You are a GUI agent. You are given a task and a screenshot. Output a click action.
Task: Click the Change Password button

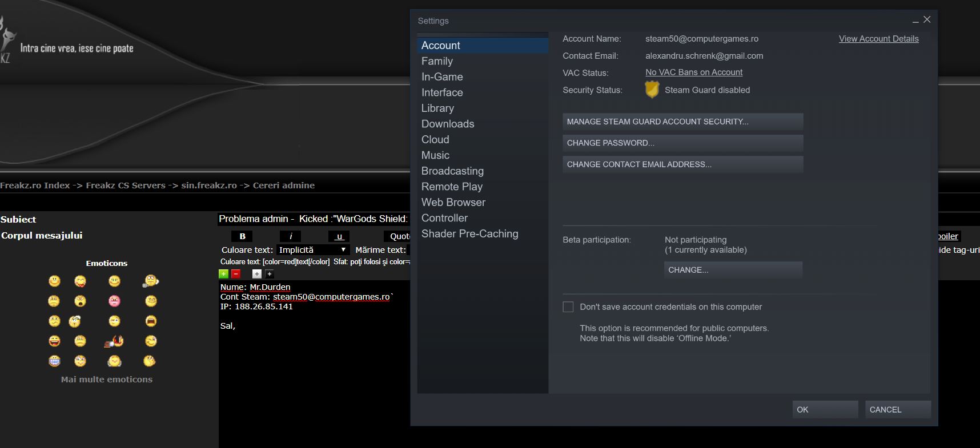[683, 143]
